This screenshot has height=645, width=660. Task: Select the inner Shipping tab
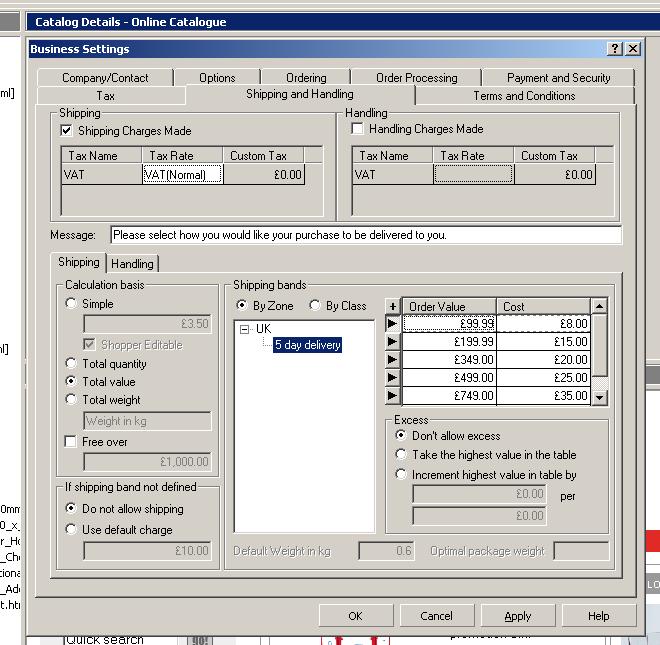(x=79, y=262)
